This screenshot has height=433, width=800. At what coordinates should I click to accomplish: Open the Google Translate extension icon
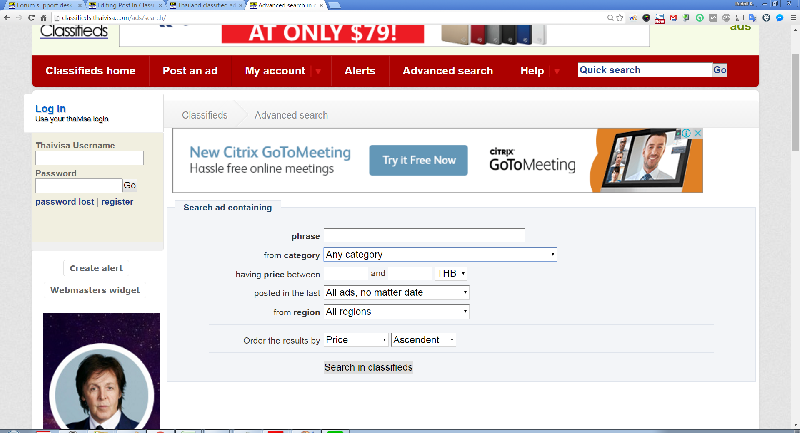pyautogui.click(x=753, y=18)
